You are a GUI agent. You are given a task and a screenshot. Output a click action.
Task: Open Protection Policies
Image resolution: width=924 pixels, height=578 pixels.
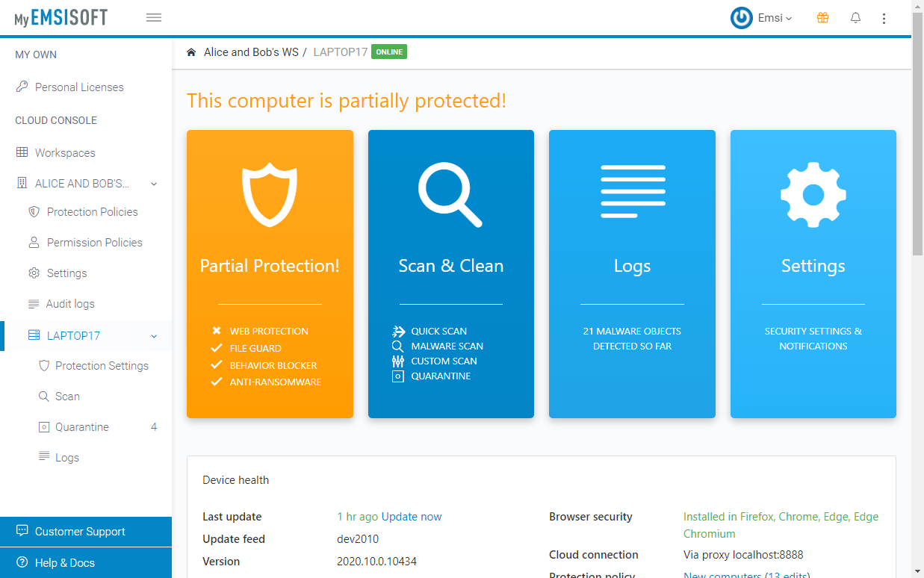tap(93, 212)
